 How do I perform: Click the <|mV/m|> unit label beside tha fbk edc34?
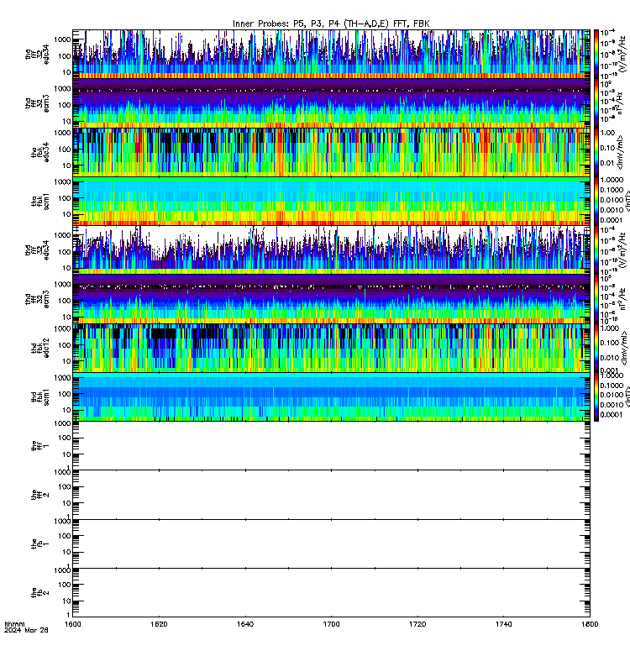(621, 152)
